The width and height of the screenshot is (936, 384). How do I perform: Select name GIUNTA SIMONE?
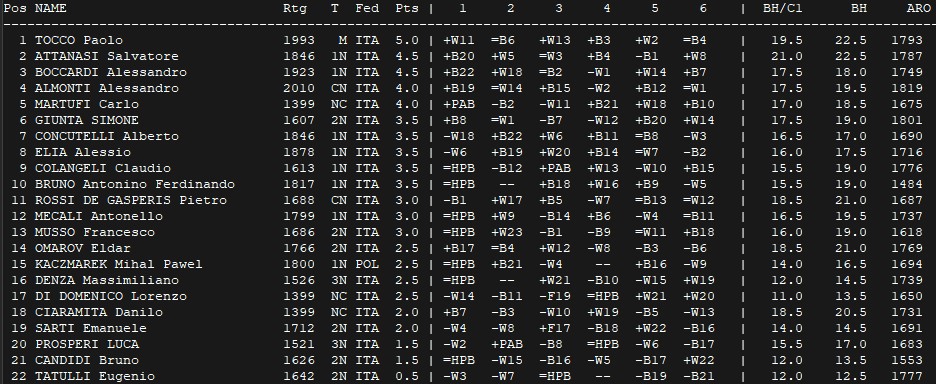(87, 121)
